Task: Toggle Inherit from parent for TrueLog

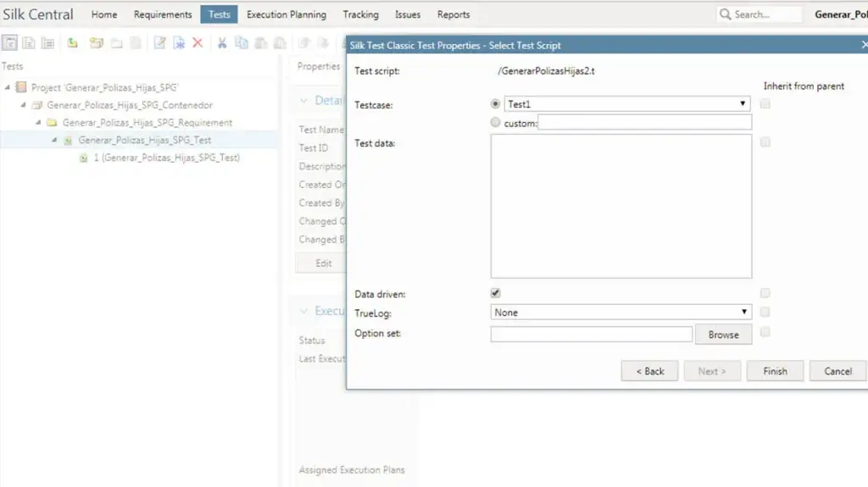Action: click(x=765, y=313)
